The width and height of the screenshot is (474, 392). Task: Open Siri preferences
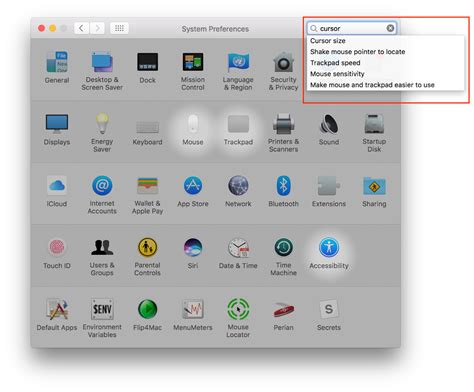pos(193,253)
